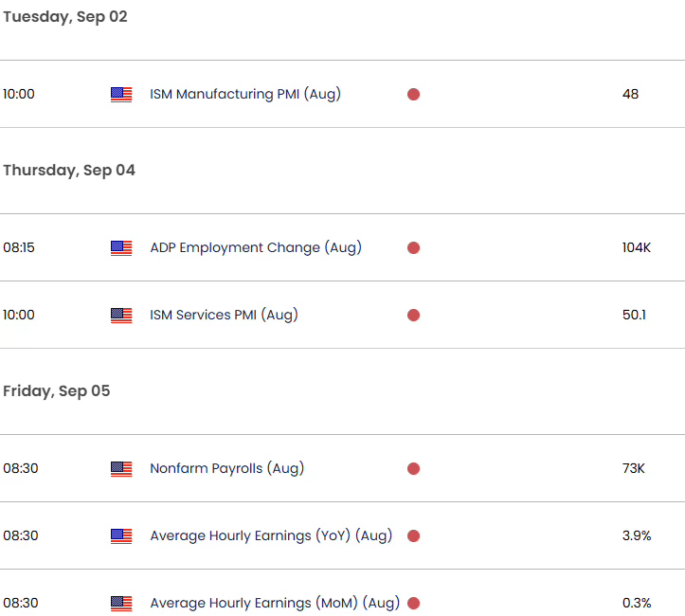The height and width of the screenshot is (616, 685).
Task: Click the US flag beside Average Hourly Earnings MoM
Action: [x=121, y=604]
